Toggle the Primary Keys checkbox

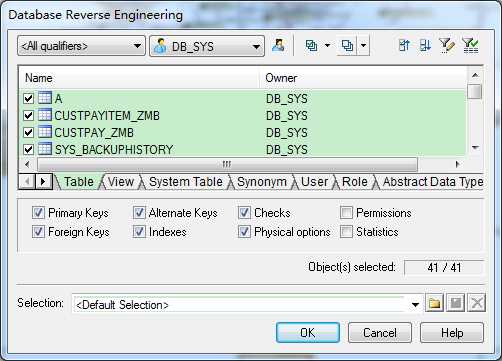point(38,213)
